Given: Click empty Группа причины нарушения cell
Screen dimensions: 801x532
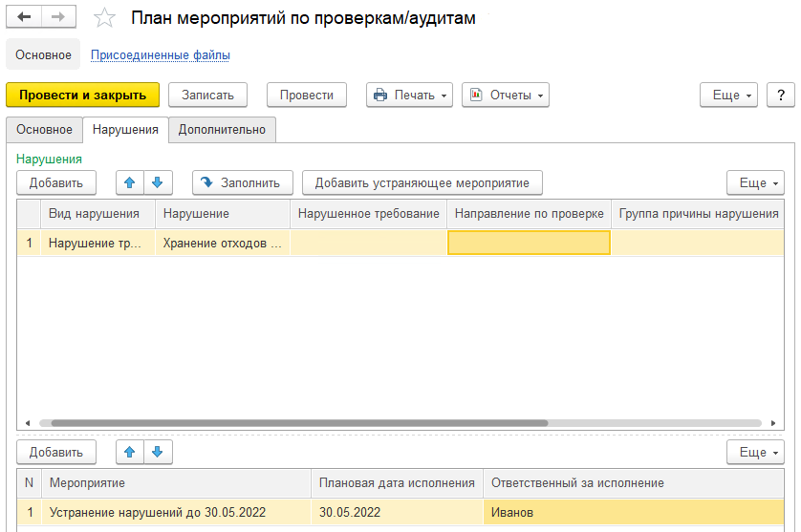Looking at the screenshot, I should [698, 243].
